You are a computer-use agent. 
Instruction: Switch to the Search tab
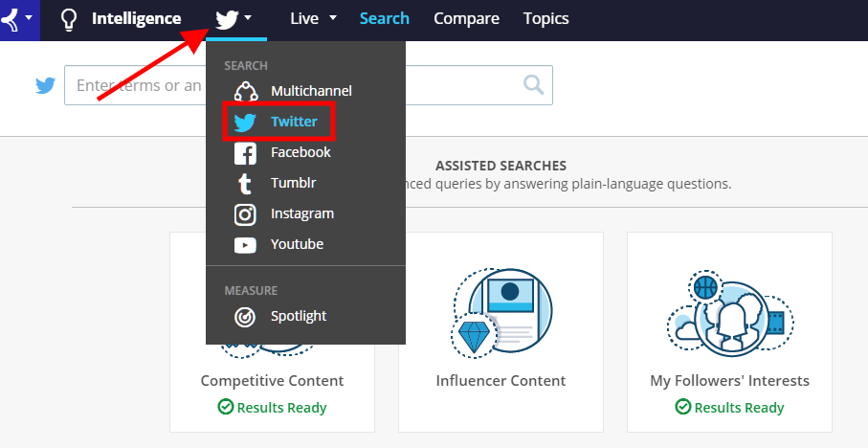384,18
